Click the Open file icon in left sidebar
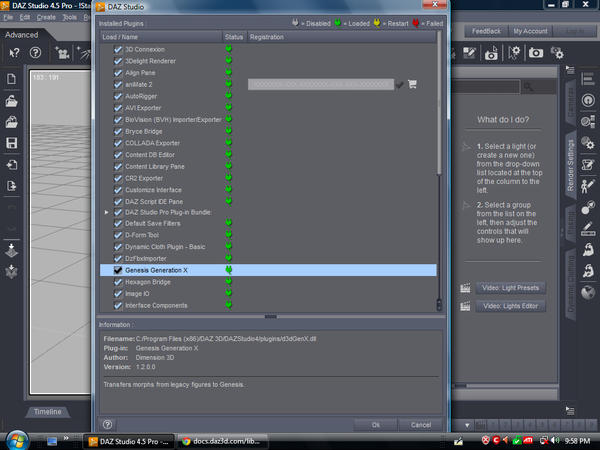This screenshot has height=450, width=600. click(11, 101)
